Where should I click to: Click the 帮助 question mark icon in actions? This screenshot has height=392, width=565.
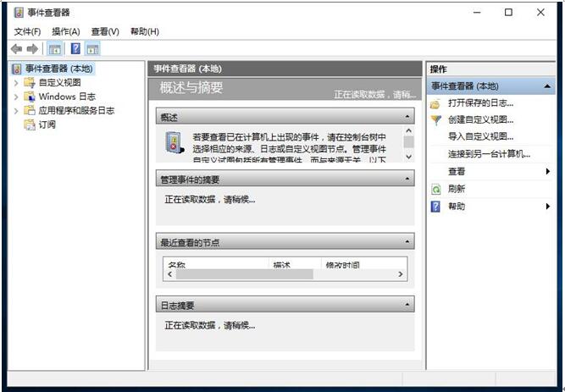point(435,207)
